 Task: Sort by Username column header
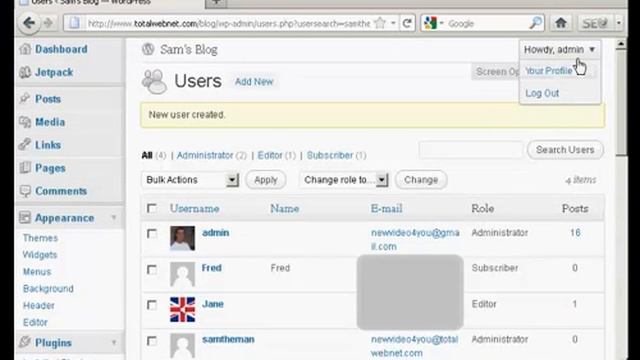pos(194,209)
